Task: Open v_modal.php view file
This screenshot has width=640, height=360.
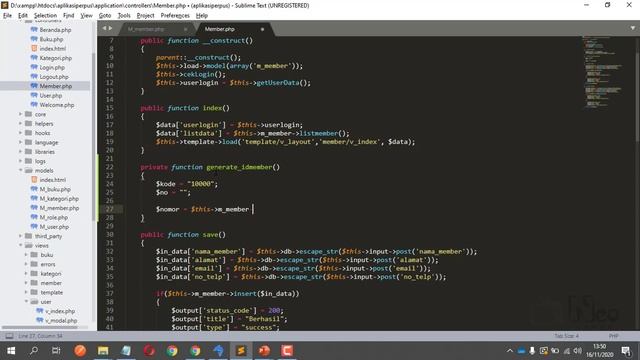Action: [x=61, y=321]
